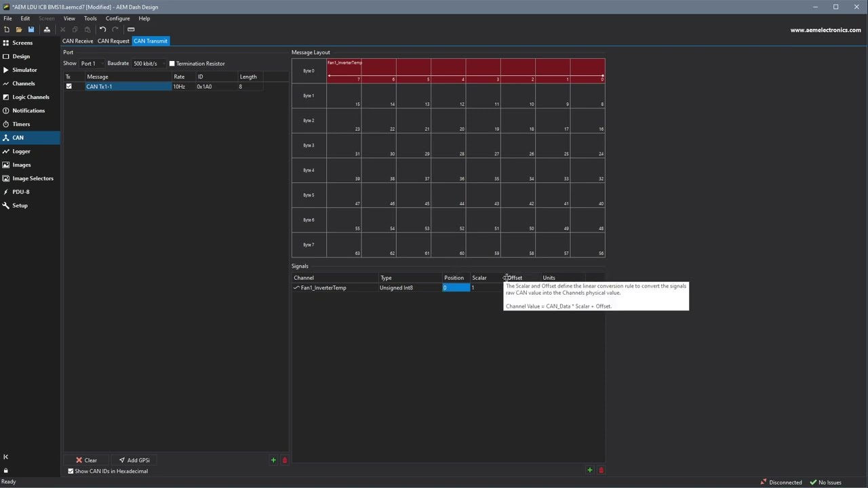Viewport: 868px width, 488px height.
Task: Visit www.aemelectronics.com link
Action: pos(825,30)
